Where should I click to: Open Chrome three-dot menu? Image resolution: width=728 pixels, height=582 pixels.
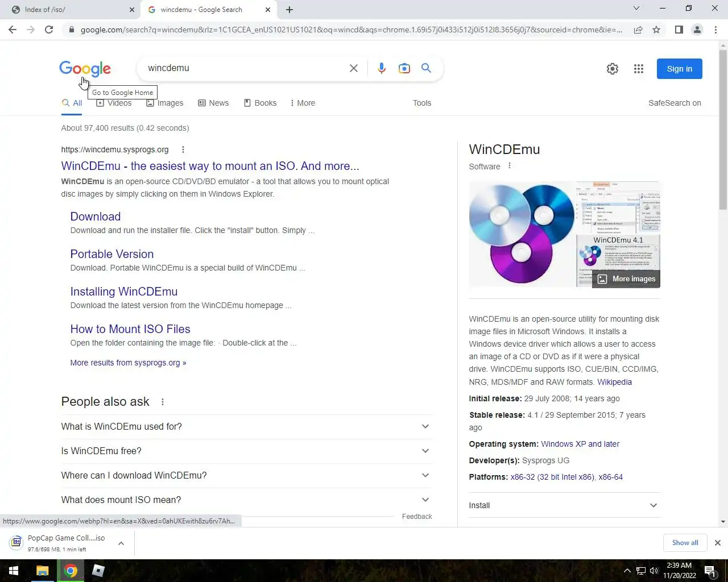(x=715, y=30)
